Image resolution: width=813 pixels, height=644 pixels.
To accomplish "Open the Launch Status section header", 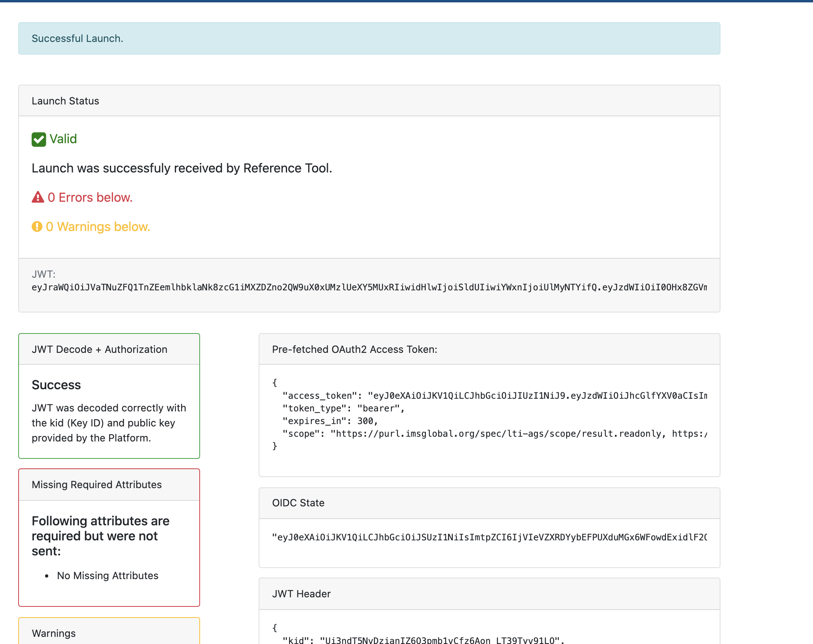I will [x=65, y=101].
